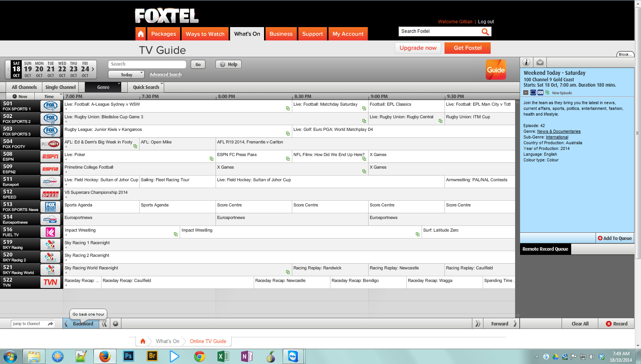Screen dimensions: 641x364
Task: Click the Log out link
Action: tap(486, 22)
